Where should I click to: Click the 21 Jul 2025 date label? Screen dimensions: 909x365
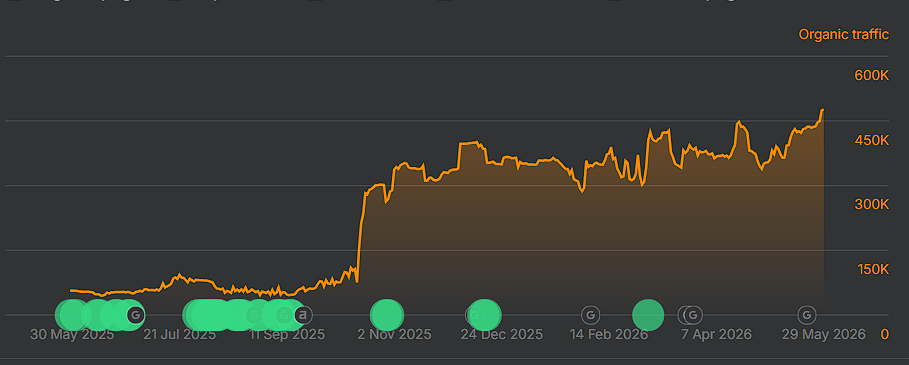pyautogui.click(x=179, y=335)
